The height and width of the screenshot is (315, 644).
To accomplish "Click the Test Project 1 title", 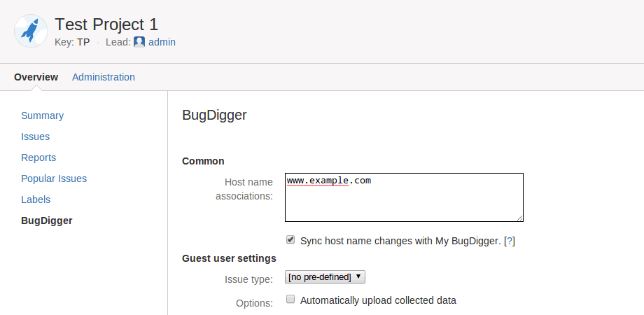I will [x=106, y=24].
